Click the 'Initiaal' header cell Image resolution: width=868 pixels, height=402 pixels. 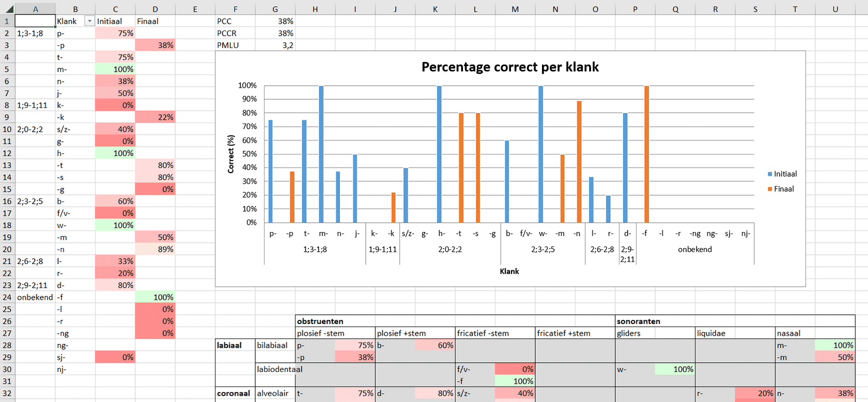pos(115,21)
